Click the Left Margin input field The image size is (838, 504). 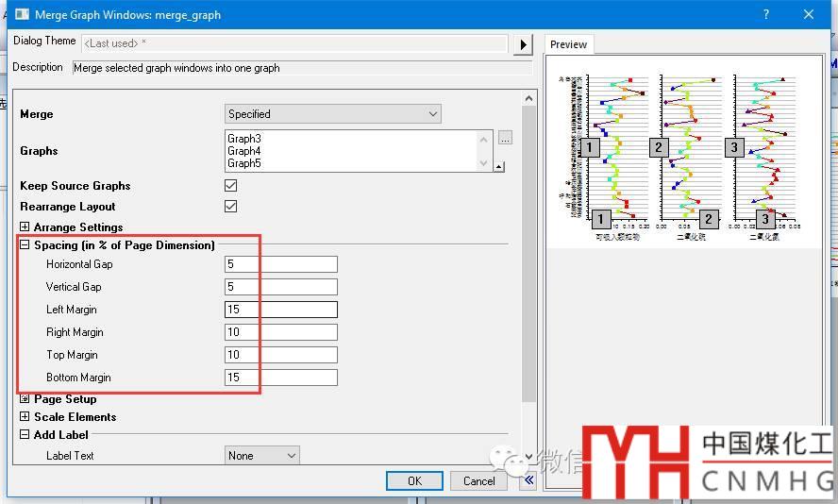click(281, 310)
